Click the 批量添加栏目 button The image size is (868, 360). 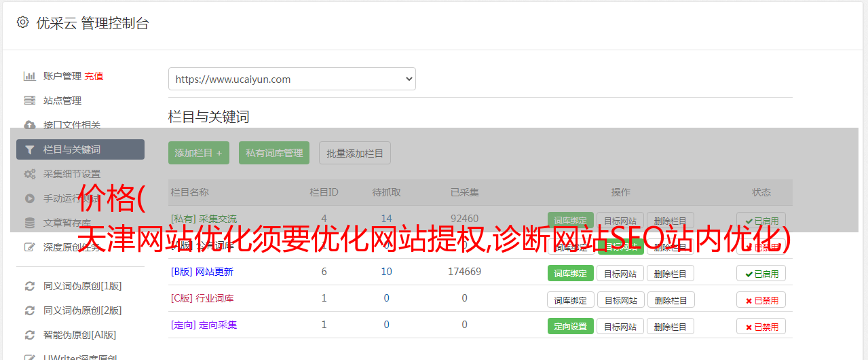tap(355, 153)
